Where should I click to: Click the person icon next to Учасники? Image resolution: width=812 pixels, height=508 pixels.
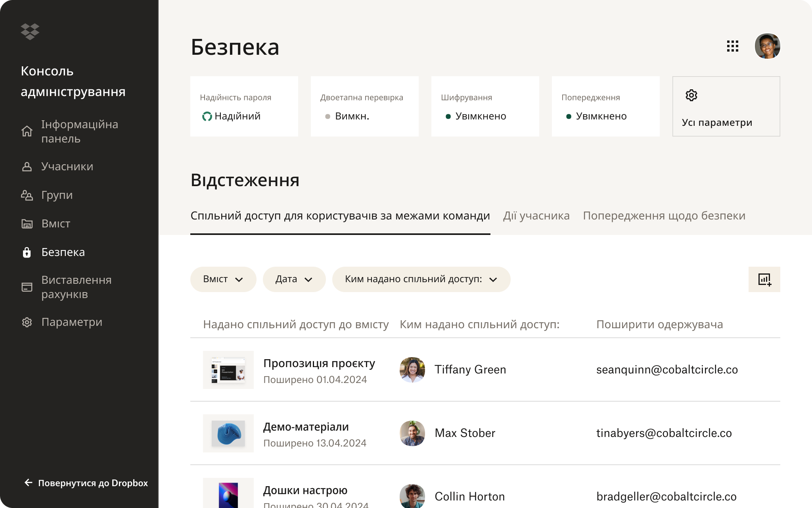coord(27,167)
